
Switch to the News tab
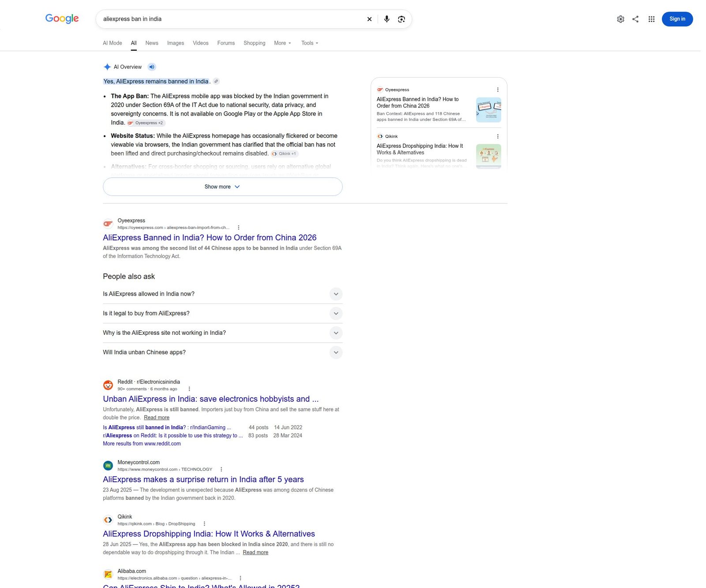152,43
